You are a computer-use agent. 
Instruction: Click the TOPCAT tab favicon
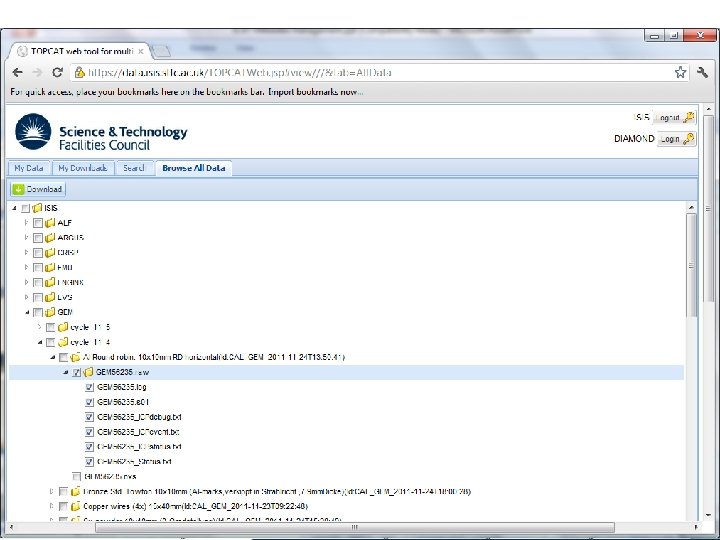[x=22, y=51]
